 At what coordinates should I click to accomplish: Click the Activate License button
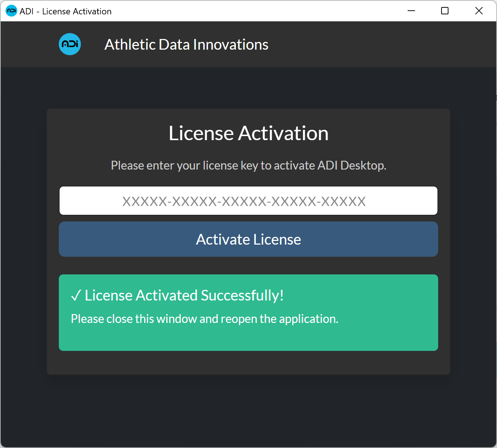pyautogui.click(x=248, y=239)
